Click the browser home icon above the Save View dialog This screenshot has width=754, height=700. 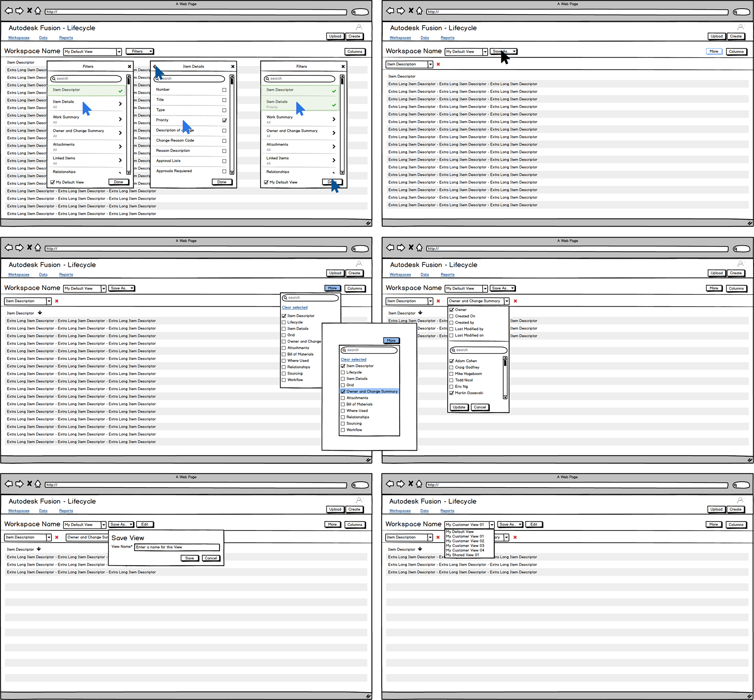pyautogui.click(x=38, y=484)
